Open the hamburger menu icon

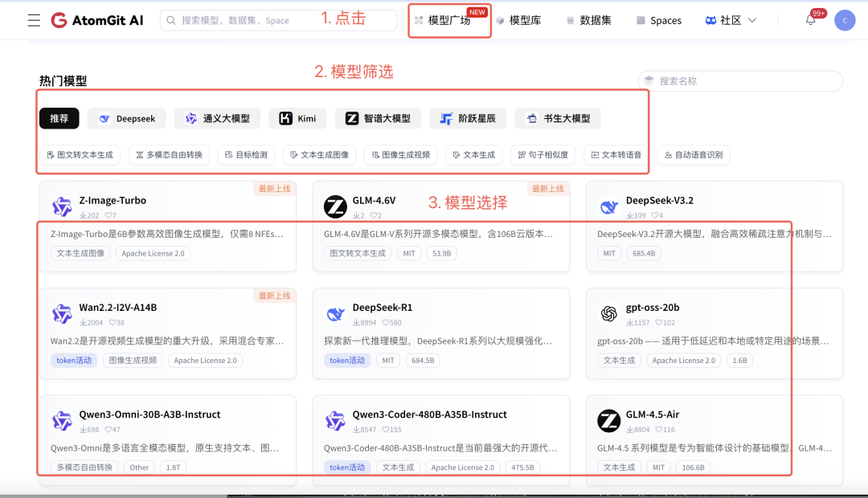(x=33, y=20)
